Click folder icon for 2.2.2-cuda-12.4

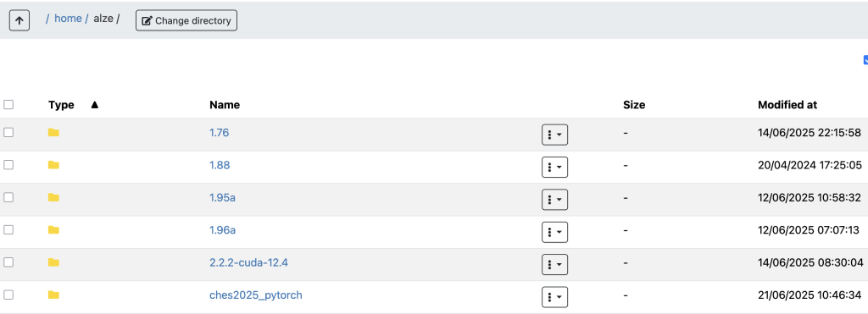[53, 262]
